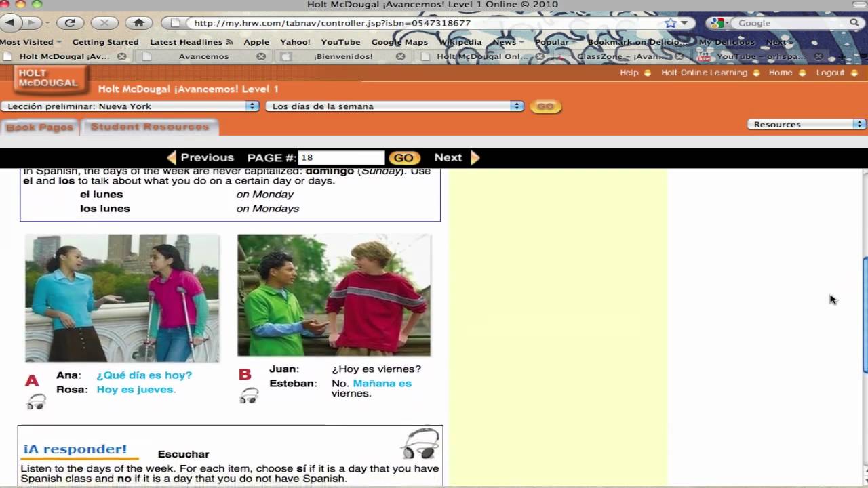Open the browser home page icon

[139, 22]
